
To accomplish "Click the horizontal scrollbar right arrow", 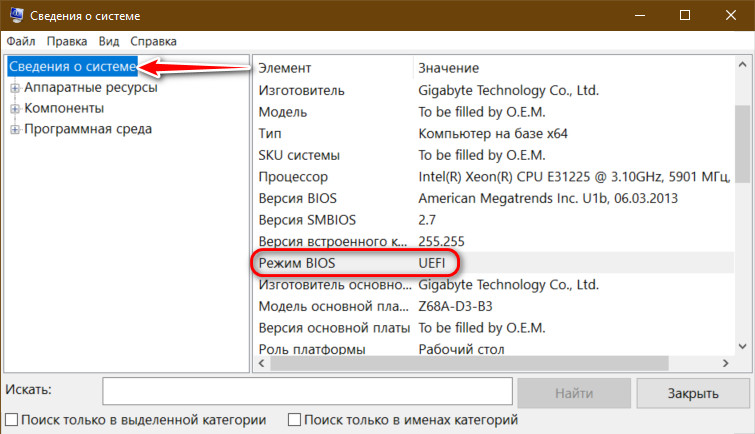I will [726, 363].
